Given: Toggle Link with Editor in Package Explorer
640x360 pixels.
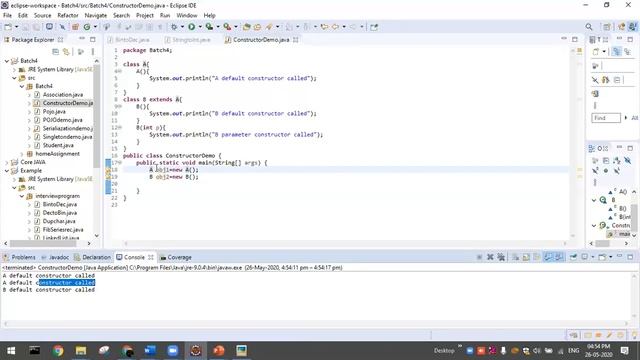Looking at the screenshot, I should coord(66,52).
